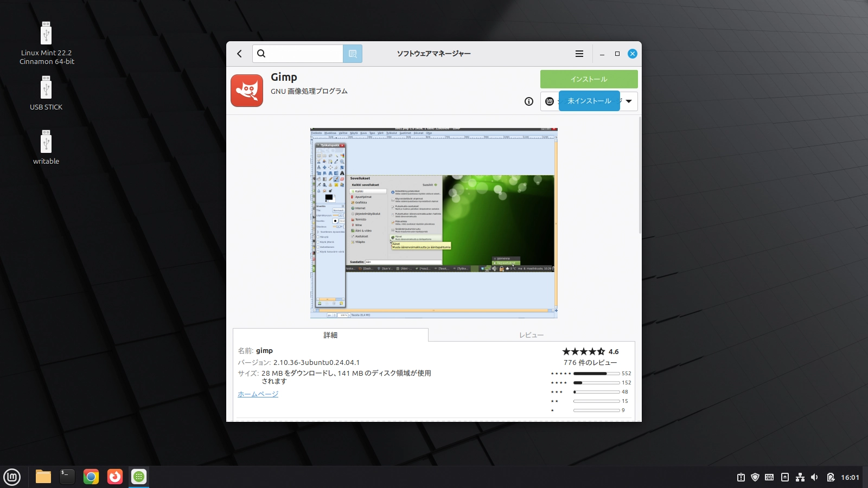Open the clock showing 16:01
The width and height of the screenshot is (868, 488).
(850, 477)
